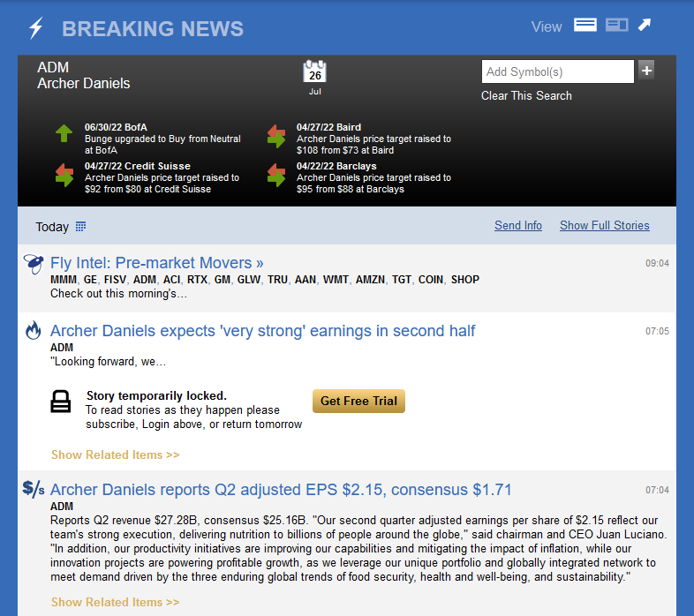694x616 pixels.
Task: Click the arrows icon beside Baird item
Action: (x=276, y=136)
